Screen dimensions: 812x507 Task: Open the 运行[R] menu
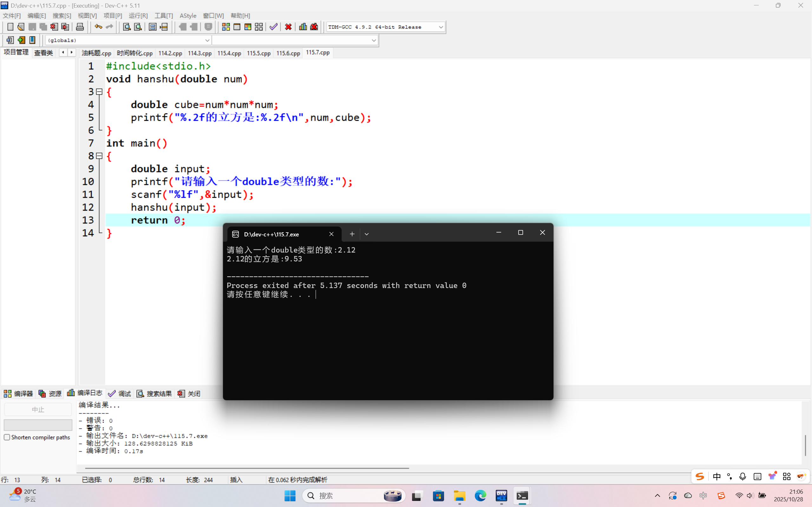coord(138,16)
